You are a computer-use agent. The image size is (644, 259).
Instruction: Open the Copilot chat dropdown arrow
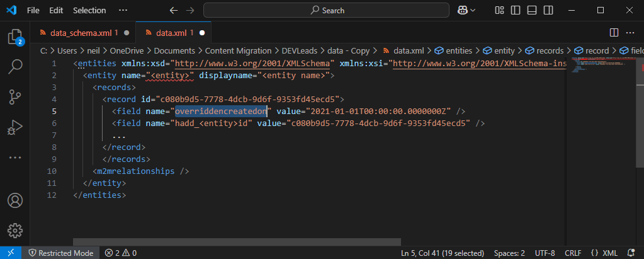473,10
